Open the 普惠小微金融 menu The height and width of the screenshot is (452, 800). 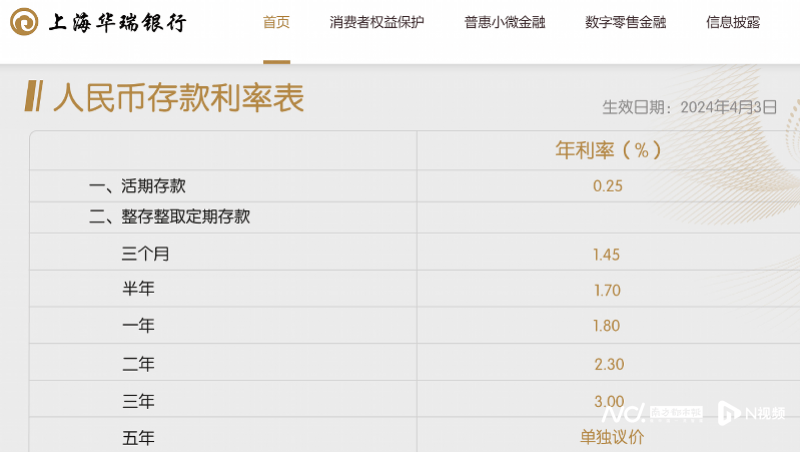[505, 22]
